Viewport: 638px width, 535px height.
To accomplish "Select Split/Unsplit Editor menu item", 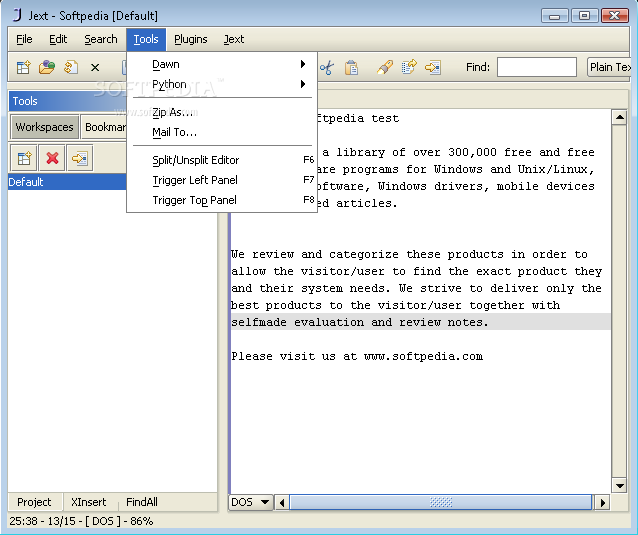I will tap(222, 160).
